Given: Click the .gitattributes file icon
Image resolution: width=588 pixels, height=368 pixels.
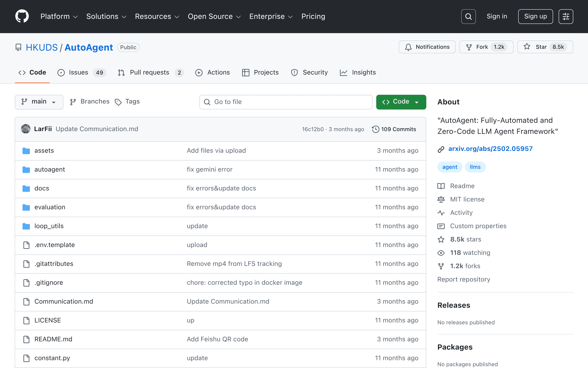Looking at the screenshot, I should (26, 264).
